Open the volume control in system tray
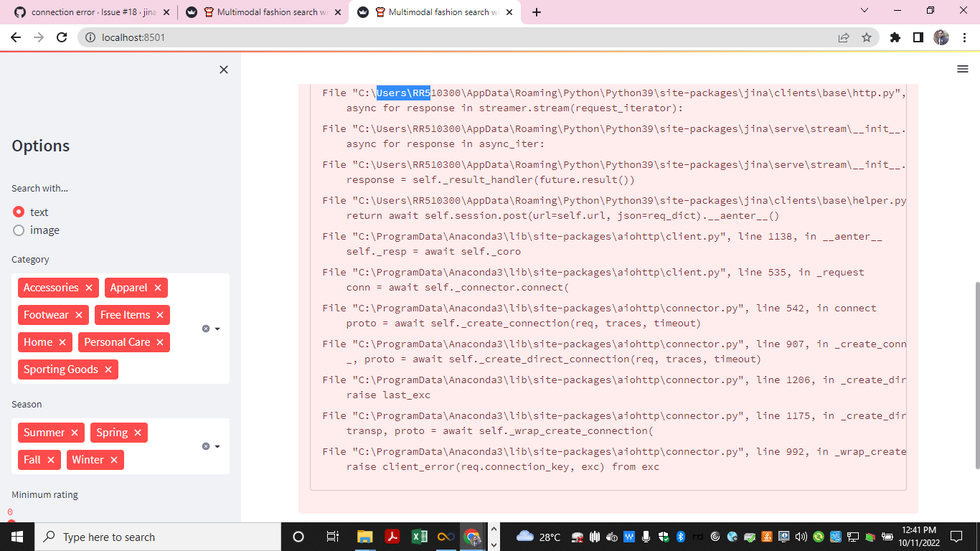The height and width of the screenshot is (551, 980). (801, 537)
